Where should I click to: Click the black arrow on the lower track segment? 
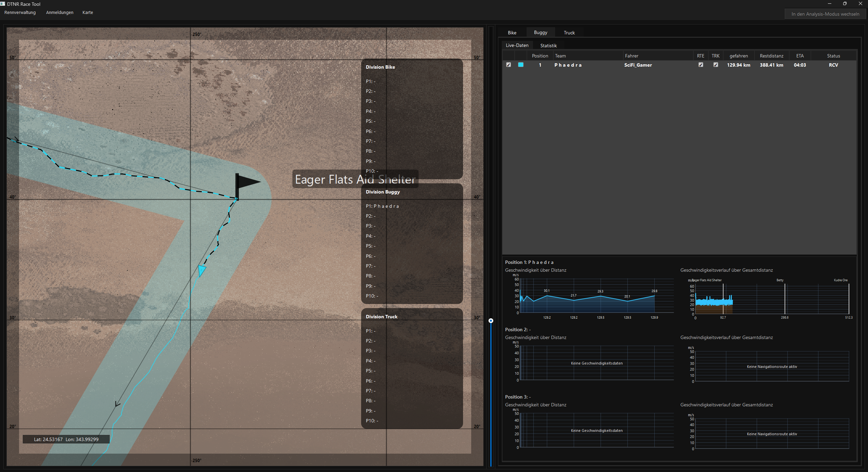click(117, 403)
